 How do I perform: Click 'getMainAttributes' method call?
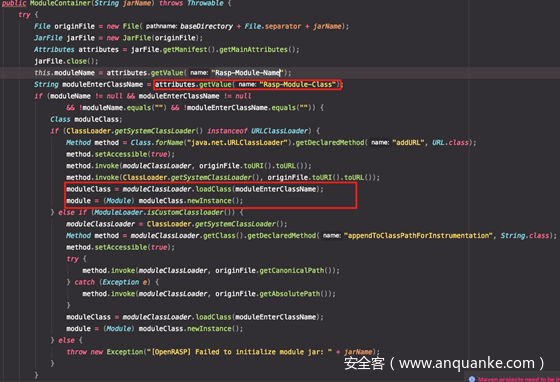pyautogui.click(x=253, y=50)
